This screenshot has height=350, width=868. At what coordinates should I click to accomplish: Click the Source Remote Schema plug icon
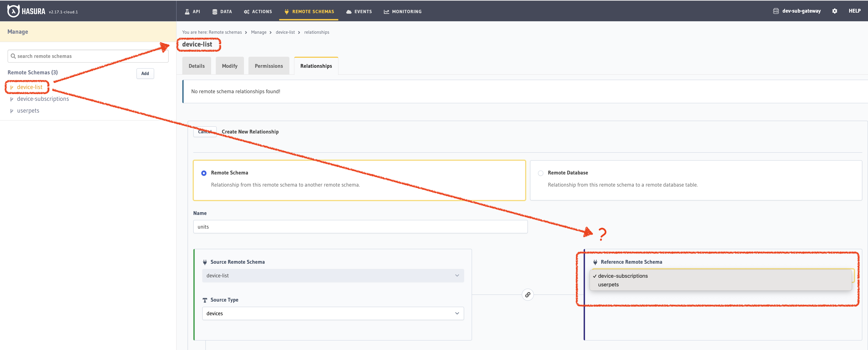point(205,262)
